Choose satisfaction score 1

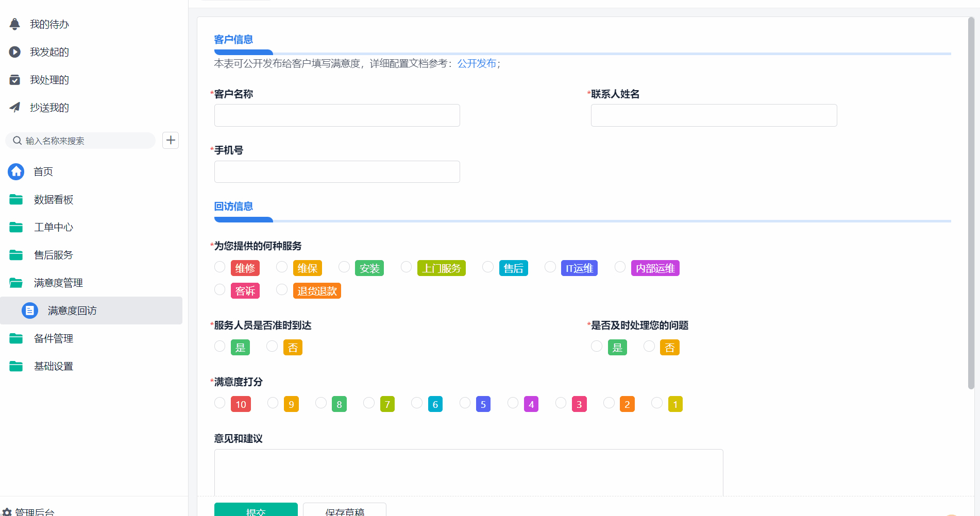click(657, 403)
